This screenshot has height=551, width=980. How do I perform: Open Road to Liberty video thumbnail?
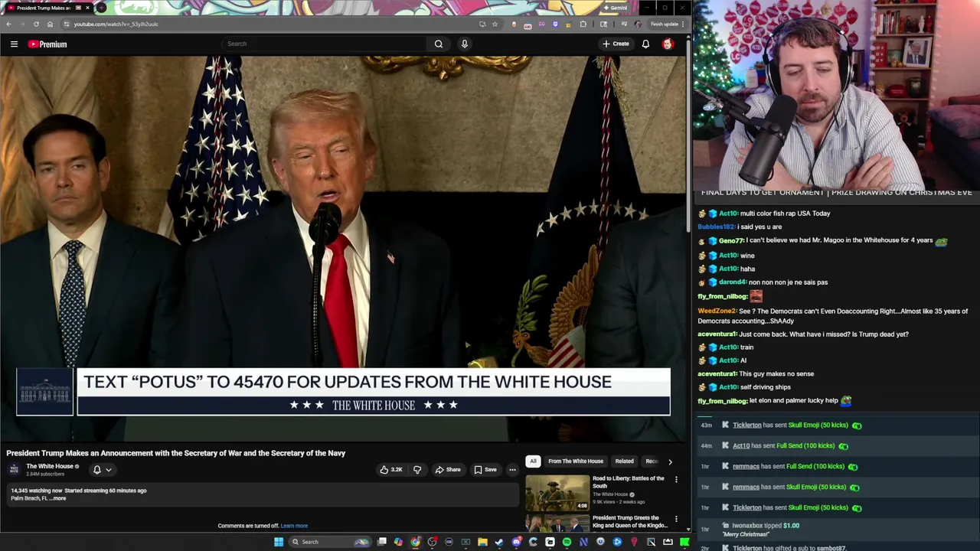point(557,493)
